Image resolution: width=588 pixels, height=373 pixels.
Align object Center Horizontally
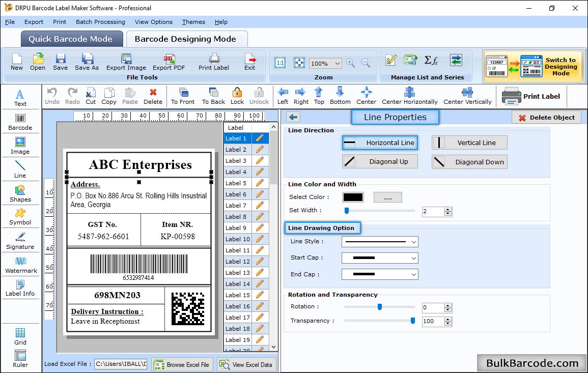pyautogui.click(x=409, y=96)
